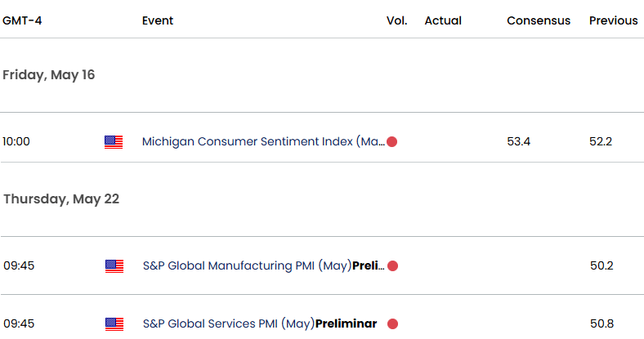Click previous value 50.2 for Manufacturing PMI

point(602,266)
